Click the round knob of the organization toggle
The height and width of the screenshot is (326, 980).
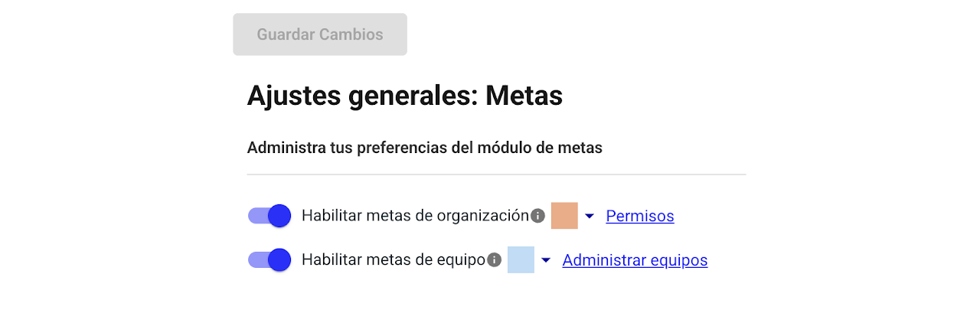[280, 216]
